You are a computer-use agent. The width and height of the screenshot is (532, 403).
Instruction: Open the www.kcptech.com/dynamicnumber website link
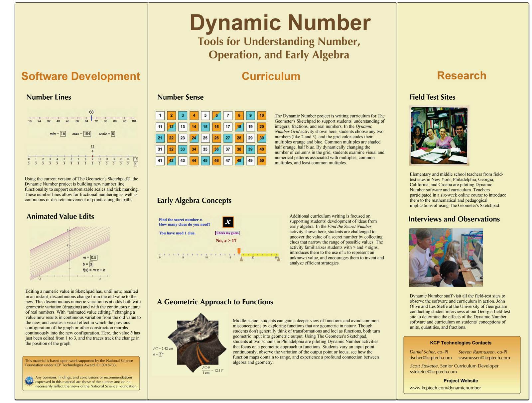445,388
